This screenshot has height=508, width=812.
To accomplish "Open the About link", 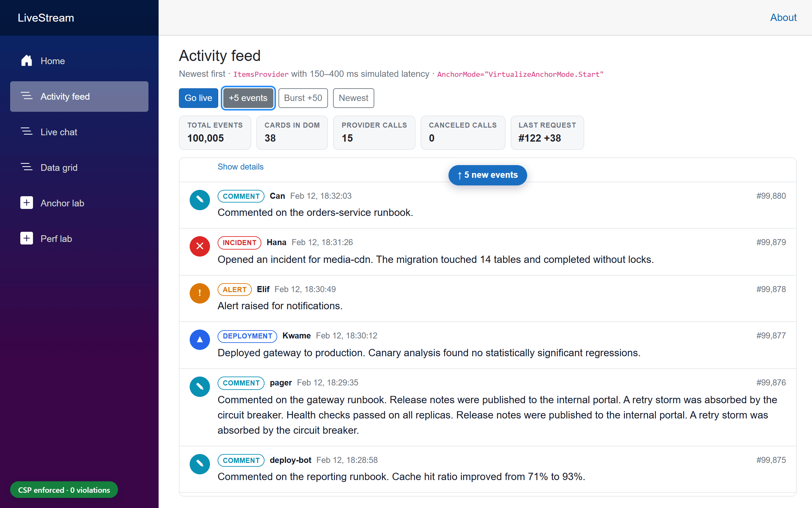I will point(783,17).
